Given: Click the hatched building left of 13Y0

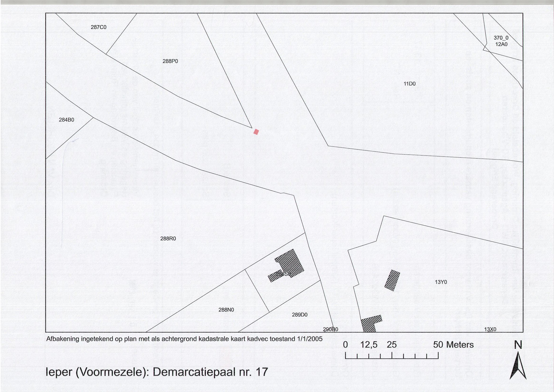Looking at the screenshot, I should [x=392, y=280].
